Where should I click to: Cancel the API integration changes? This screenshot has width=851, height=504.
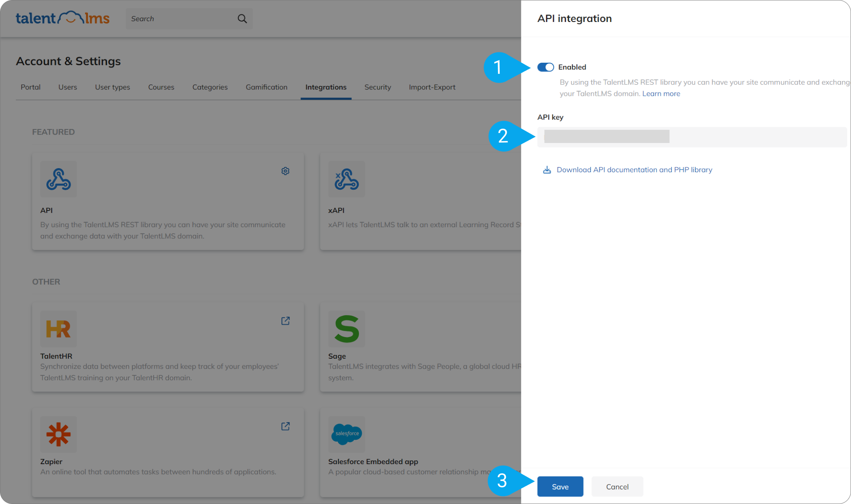coord(617,486)
